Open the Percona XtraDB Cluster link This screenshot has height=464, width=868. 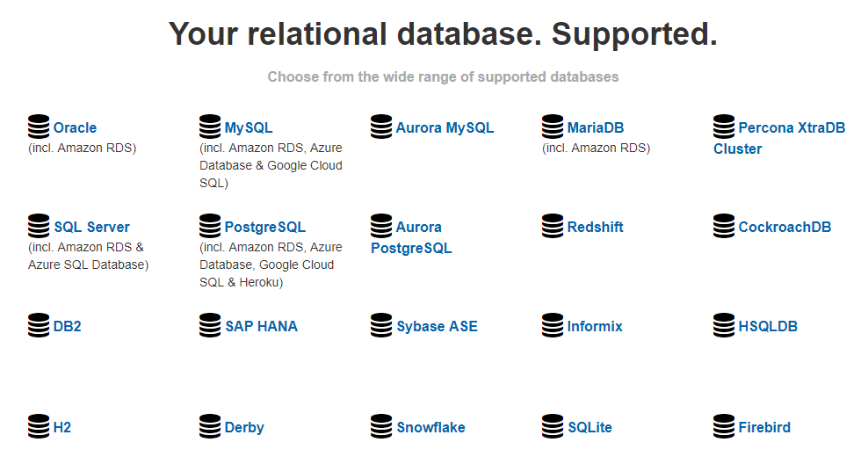791,128
